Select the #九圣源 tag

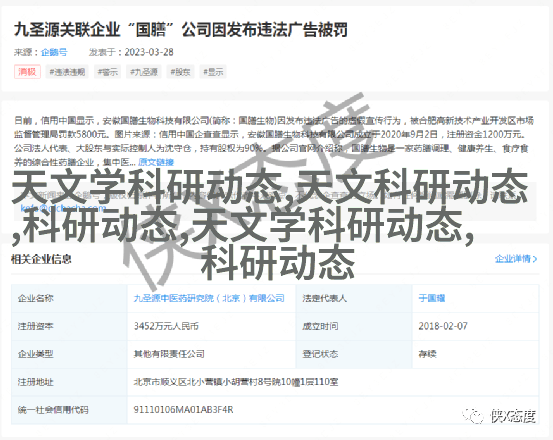(144, 72)
